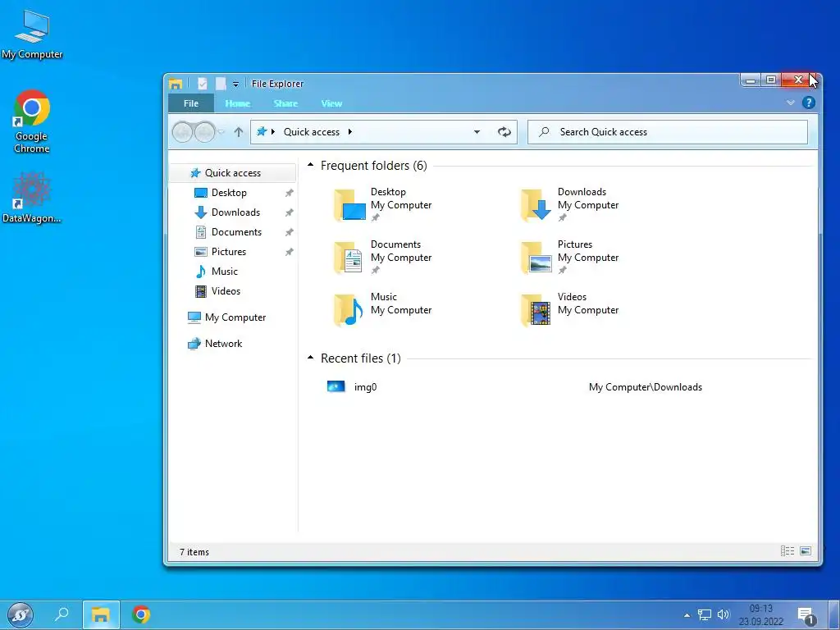
Task: Open taskbar search
Action: point(62,614)
